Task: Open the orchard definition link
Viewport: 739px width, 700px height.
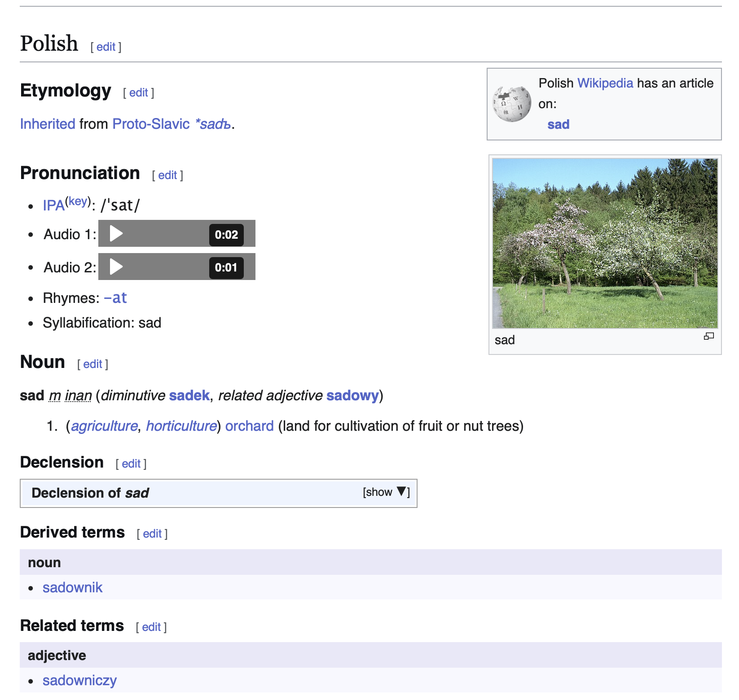Action: (250, 426)
